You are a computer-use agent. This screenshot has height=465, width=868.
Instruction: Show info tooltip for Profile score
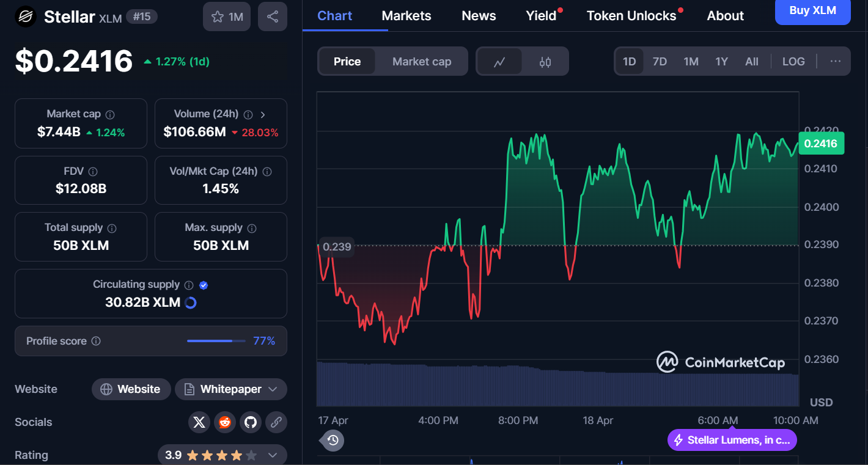pos(96,341)
